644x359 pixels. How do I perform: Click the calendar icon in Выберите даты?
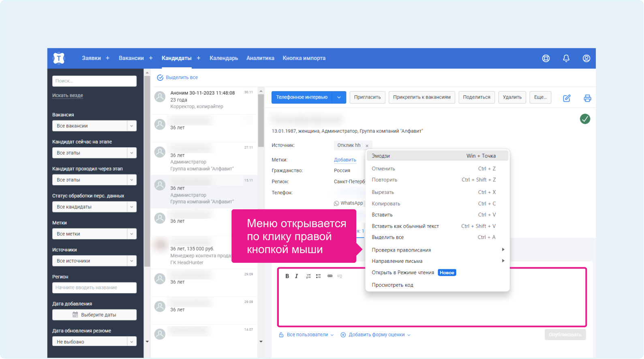tap(75, 315)
